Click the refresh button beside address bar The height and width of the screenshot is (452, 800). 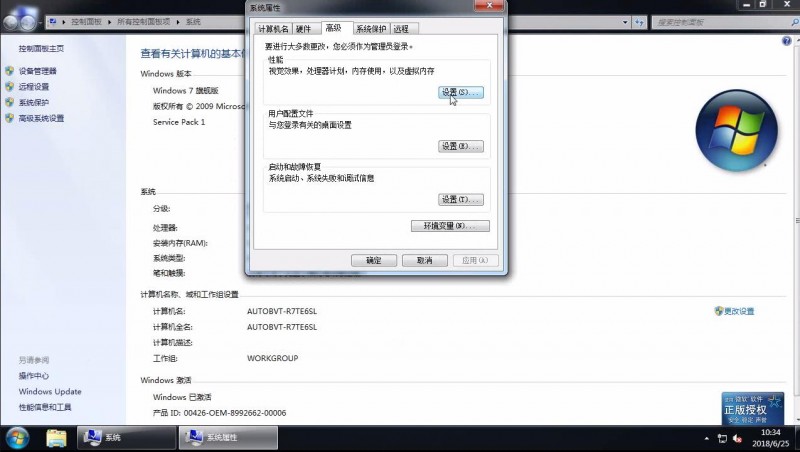tap(639, 22)
